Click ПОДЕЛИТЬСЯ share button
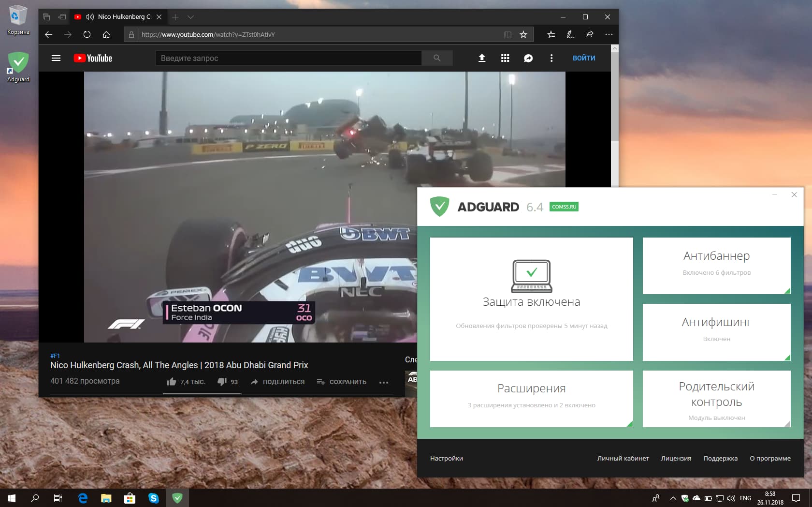Image resolution: width=812 pixels, height=507 pixels. pyautogui.click(x=277, y=382)
